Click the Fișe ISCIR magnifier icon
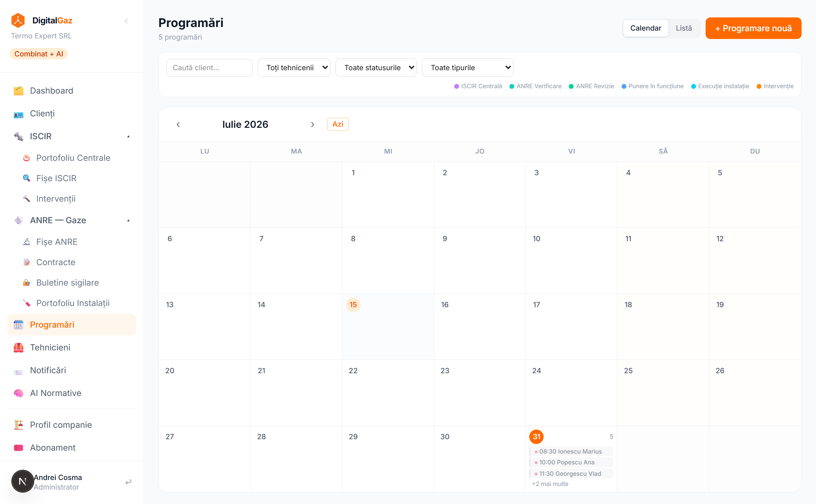This screenshot has width=816, height=504. pyautogui.click(x=27, y=178)
